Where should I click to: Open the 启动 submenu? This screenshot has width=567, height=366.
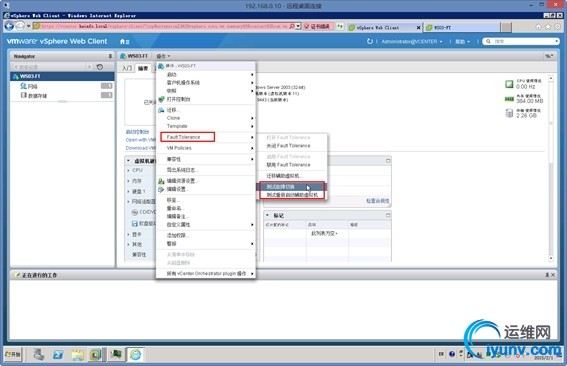(x=206, y=75)
